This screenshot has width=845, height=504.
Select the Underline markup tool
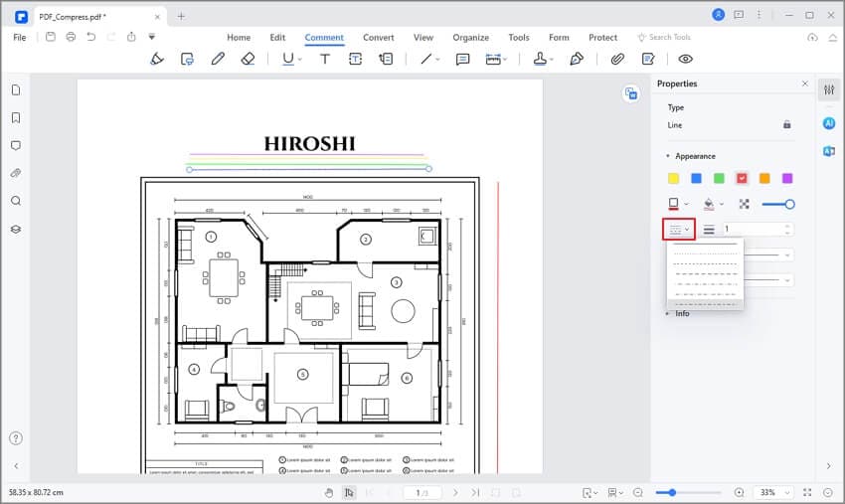[x=288, y=59]
